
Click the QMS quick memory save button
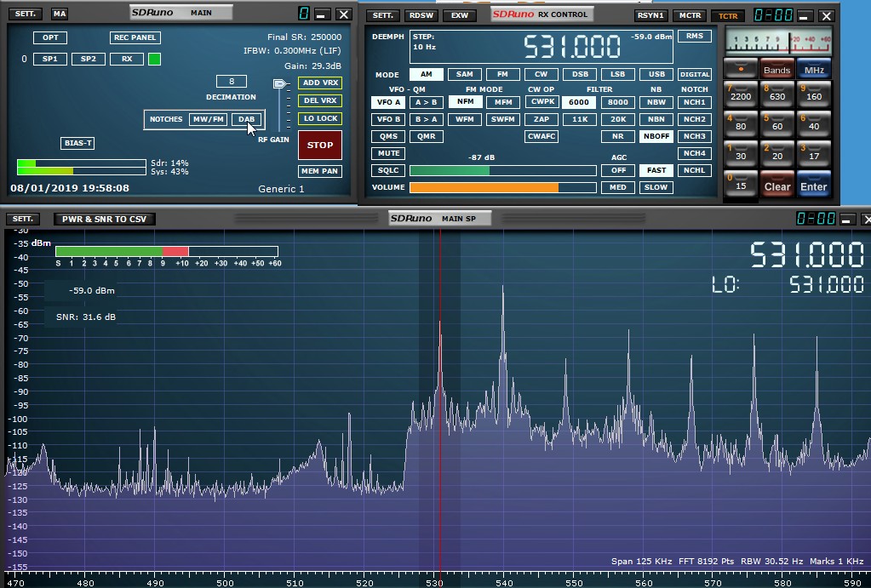pyautogui.click(x=388, y=137)
